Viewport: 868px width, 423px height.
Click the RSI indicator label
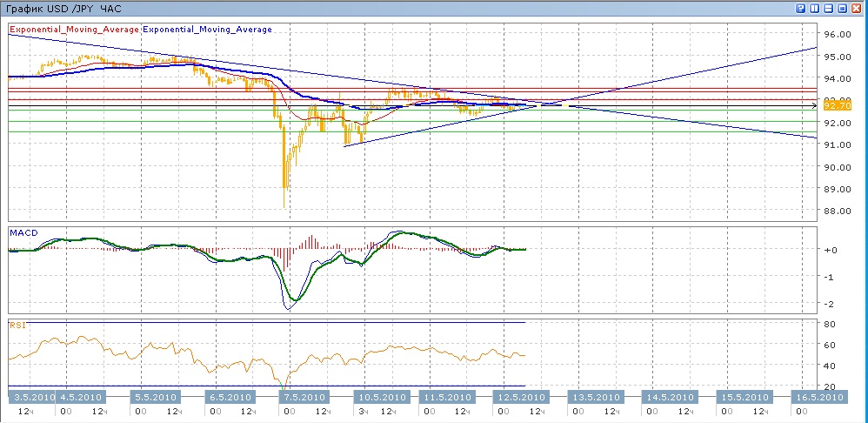[17, 326]
